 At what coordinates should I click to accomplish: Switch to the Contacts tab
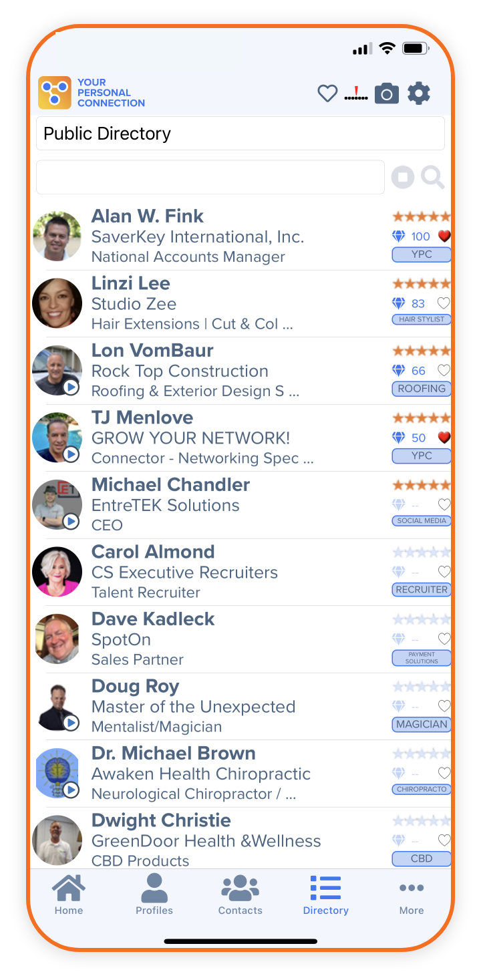pyautogui.click(x=240, y=895)
